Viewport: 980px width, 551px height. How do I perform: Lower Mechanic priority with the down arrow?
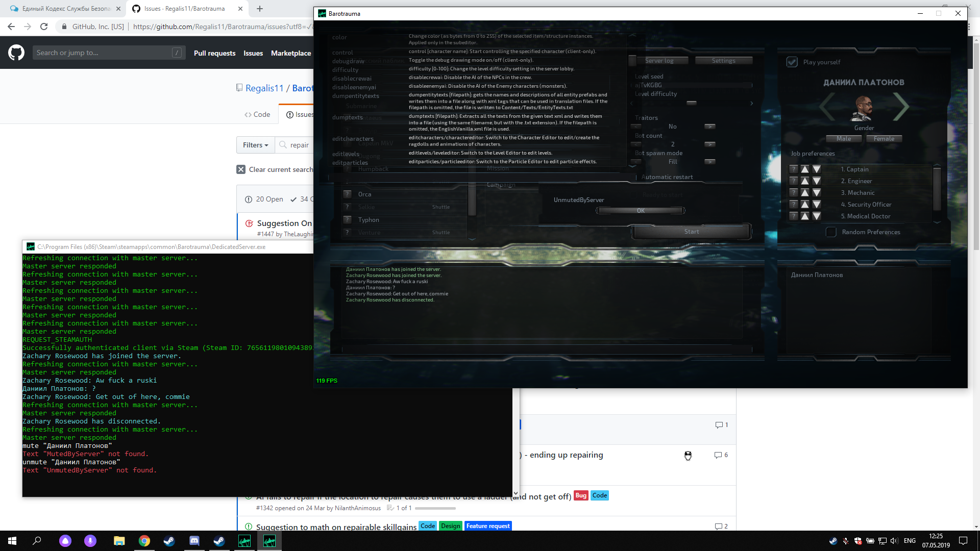pos(816,192)
